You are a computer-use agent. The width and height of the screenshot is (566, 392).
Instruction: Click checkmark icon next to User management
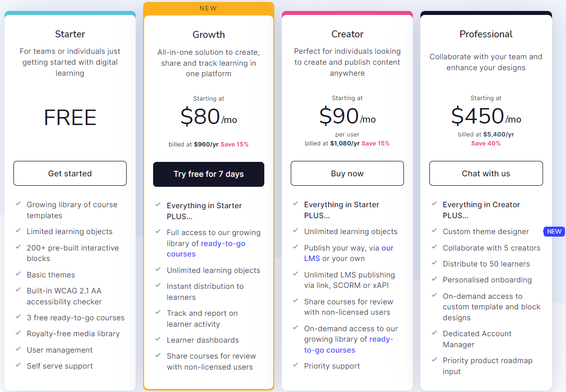[x=18, y=349]
